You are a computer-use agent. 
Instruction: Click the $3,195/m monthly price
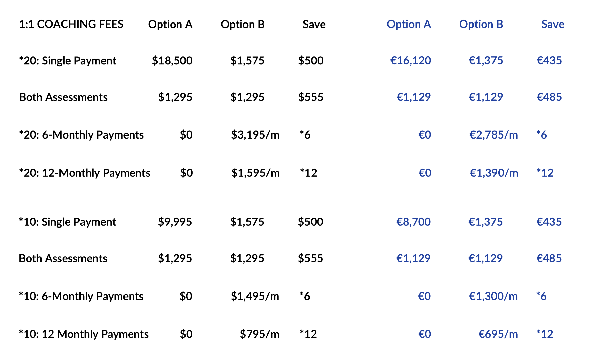(255, 135)
